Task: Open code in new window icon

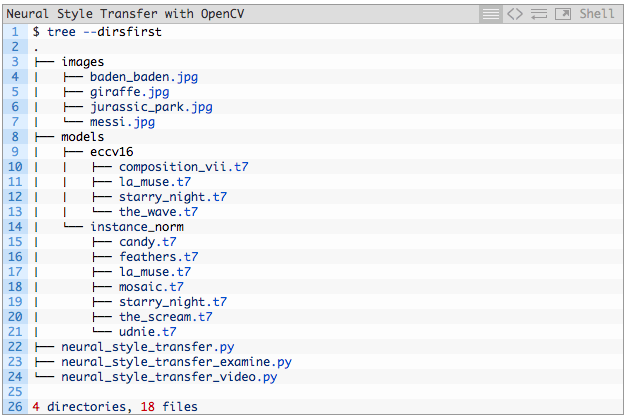Action: [563, 14]
